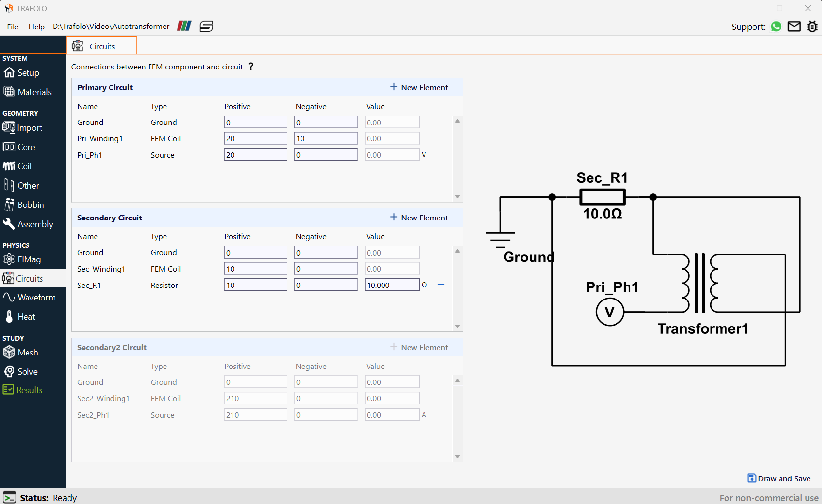Open the help question mark icon
822x504 pixels.
coord(251,67)
